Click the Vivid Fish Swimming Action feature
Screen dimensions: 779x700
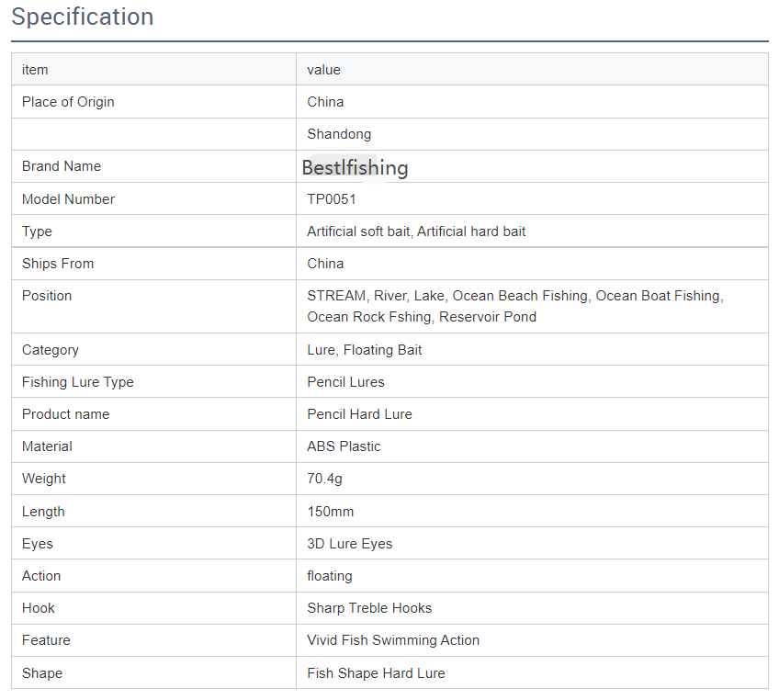coord(393,640)
